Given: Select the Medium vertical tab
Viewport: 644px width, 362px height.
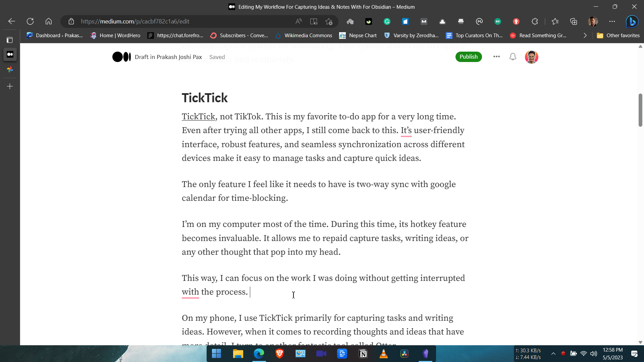Looking at the screenshot, I should [x=10, y=54].
